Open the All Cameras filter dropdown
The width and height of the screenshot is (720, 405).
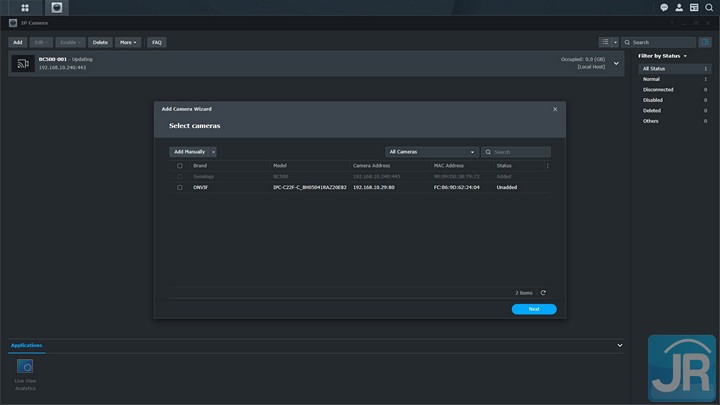pos(431,152)
